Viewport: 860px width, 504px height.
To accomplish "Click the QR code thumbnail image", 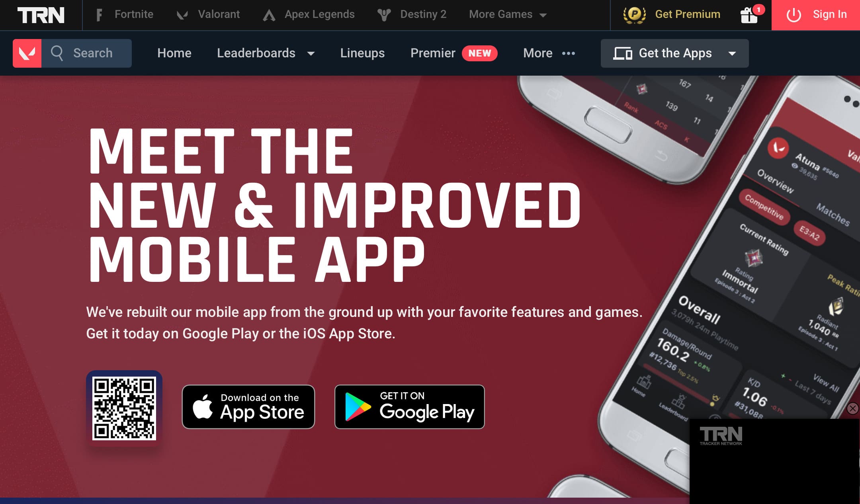I will pyautogui.click(x=124, y=407).
